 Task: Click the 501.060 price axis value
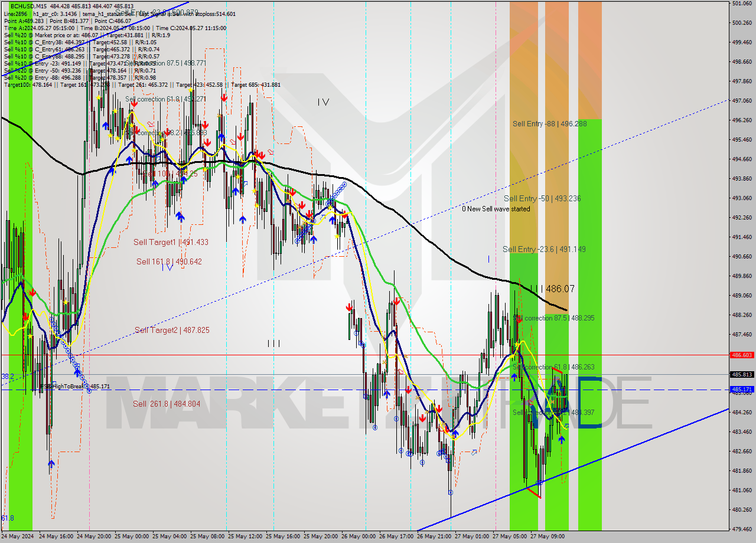click(x=742, y=4)
